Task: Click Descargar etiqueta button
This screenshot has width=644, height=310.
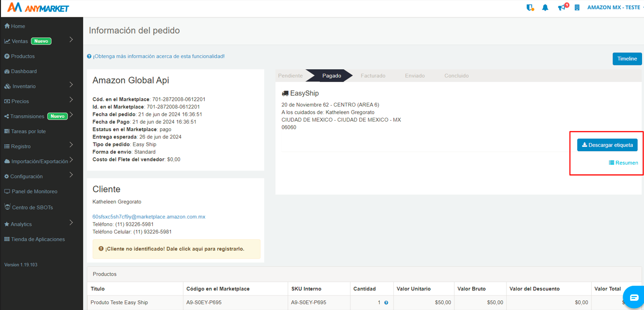Action: point(607,145)
